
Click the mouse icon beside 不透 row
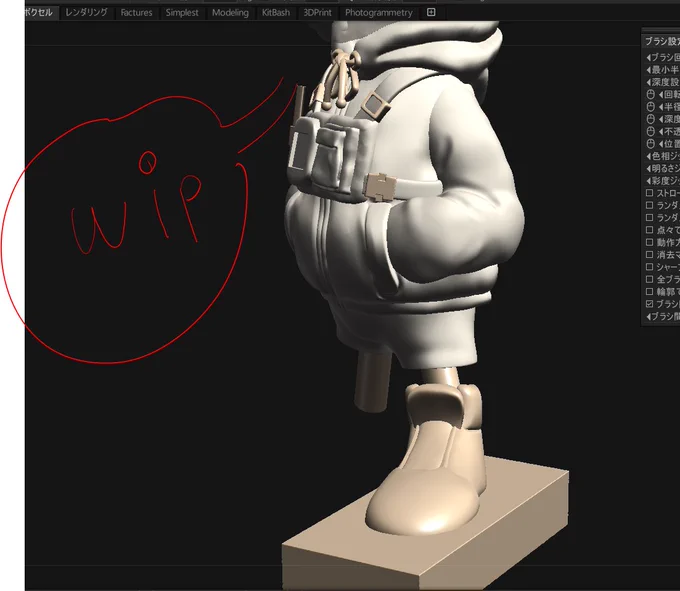(651, 131)
